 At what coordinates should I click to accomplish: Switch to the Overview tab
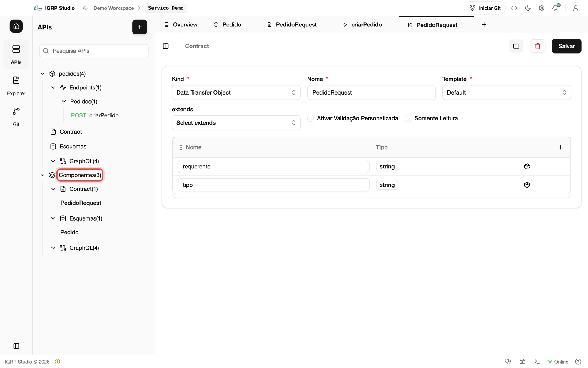181,25
